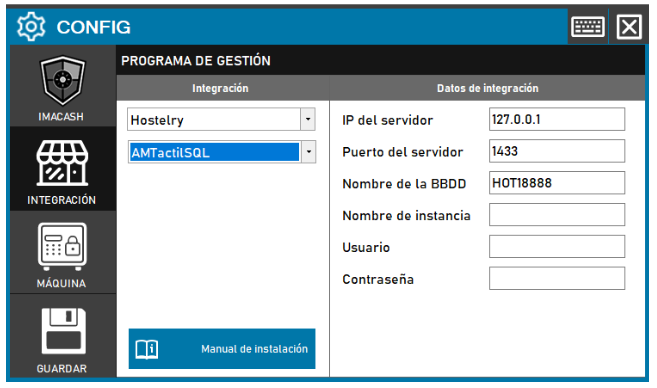
Task: Close the CONFIG window
Action: (x=629, y=27)
